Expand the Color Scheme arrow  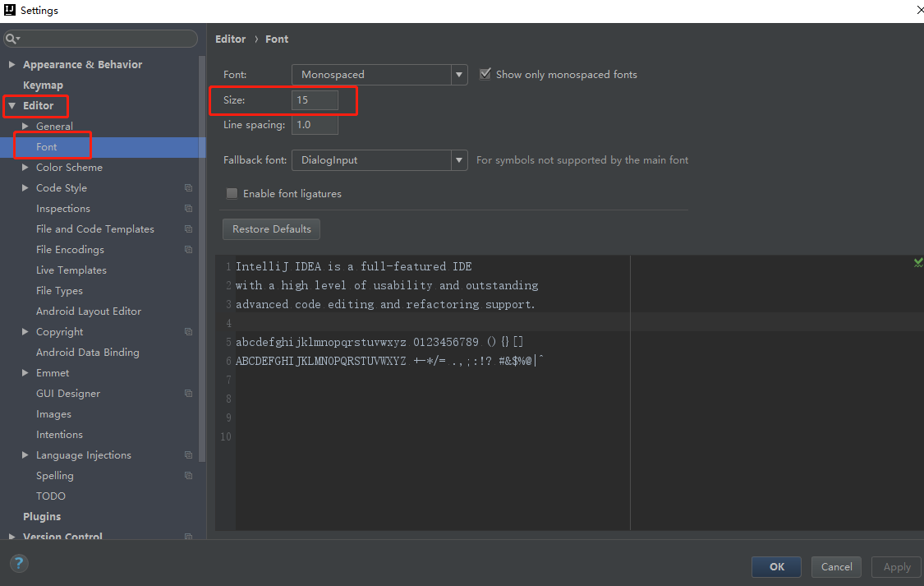click(x=25, y=168)
